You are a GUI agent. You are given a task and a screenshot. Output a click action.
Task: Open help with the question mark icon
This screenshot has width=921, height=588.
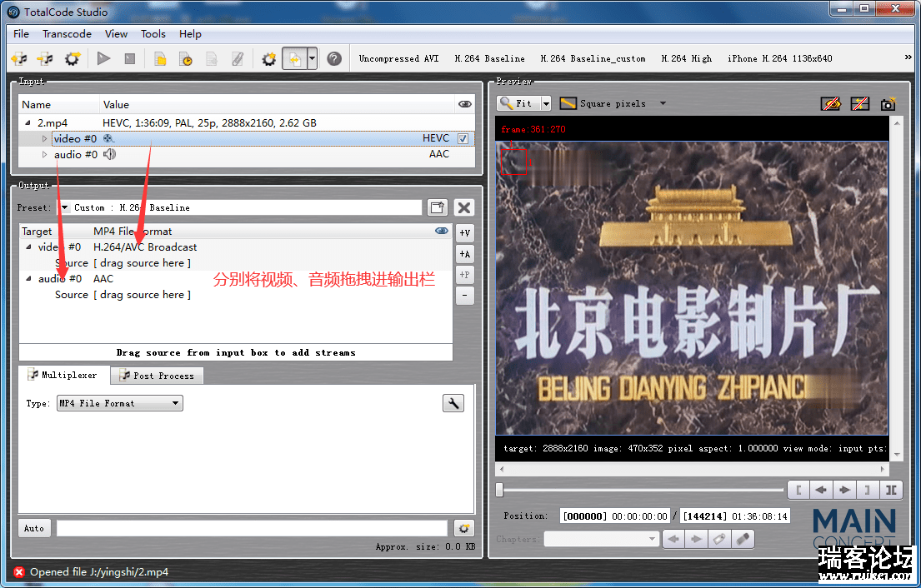pos(334,58)
